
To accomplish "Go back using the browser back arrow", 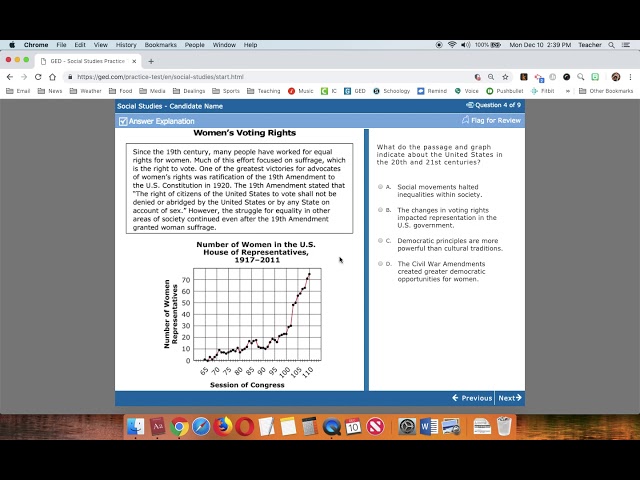I will (x=10, y=77).
